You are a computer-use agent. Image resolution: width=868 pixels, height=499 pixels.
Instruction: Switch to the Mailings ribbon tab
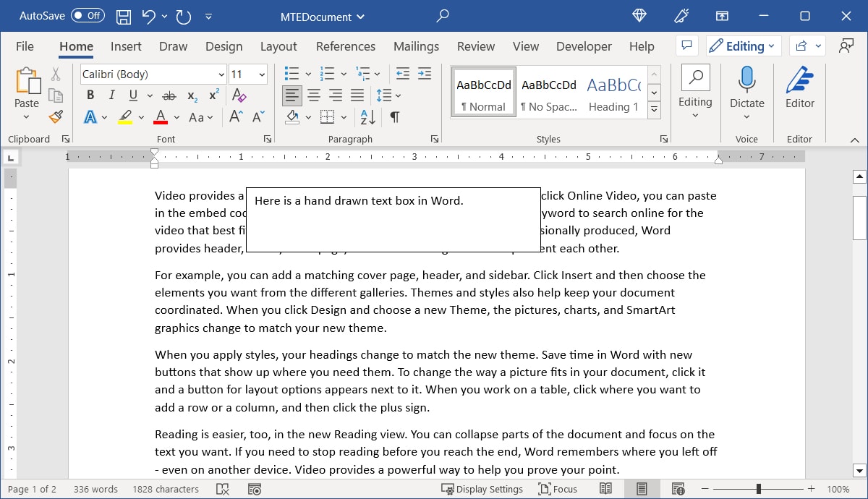tap(416, 46)
